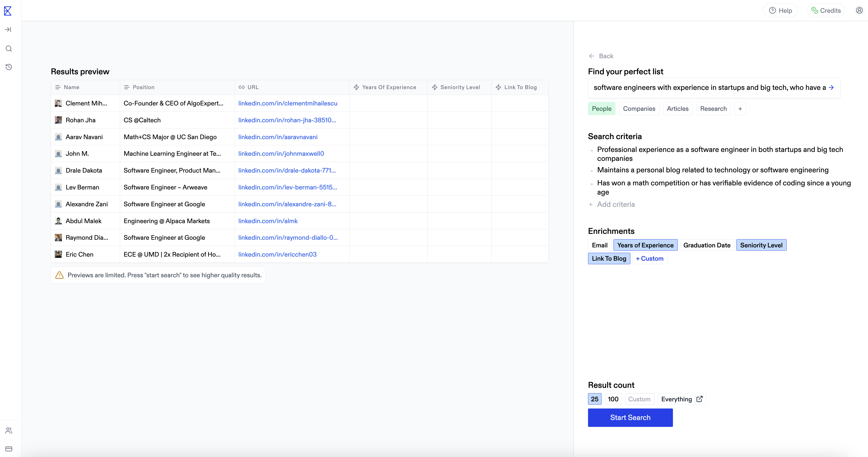Add a custom enrichment

pyautogui.click(x=649, y=258)
